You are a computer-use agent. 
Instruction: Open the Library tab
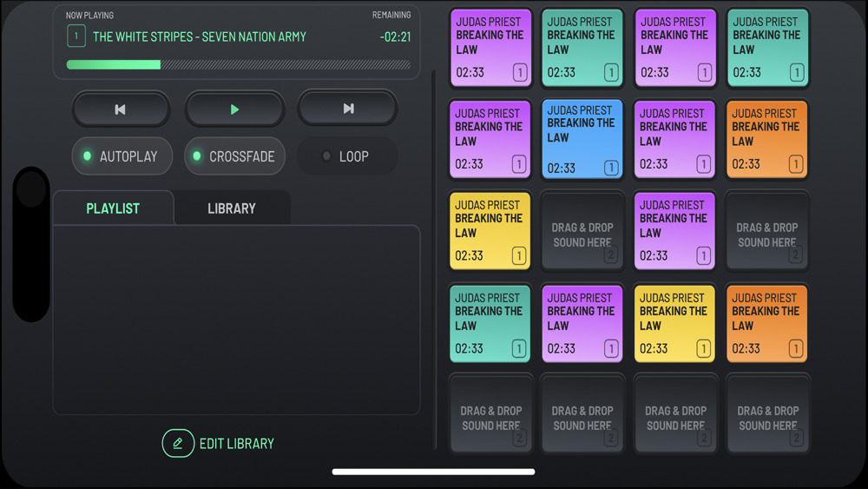pyautogui.click(x=232, y=208)
